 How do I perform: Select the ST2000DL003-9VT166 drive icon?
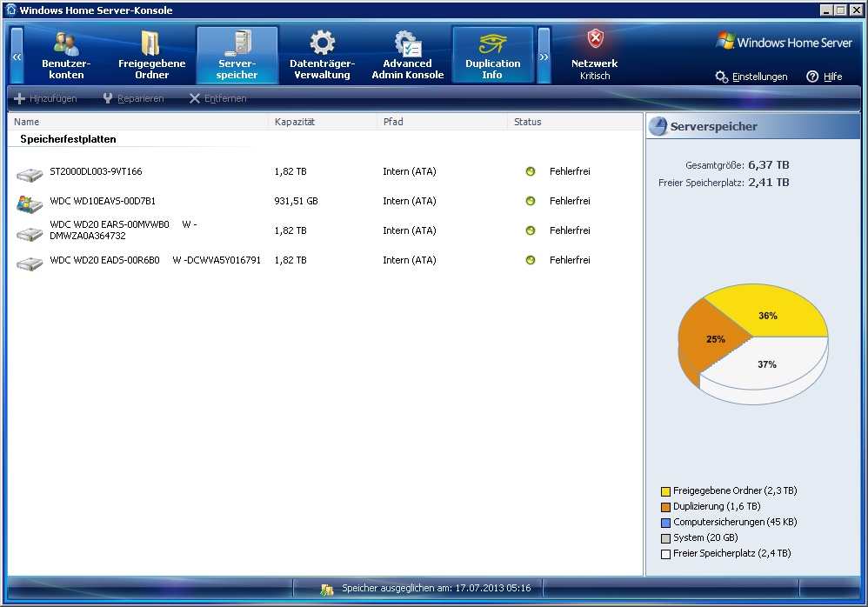coord(30,174)
